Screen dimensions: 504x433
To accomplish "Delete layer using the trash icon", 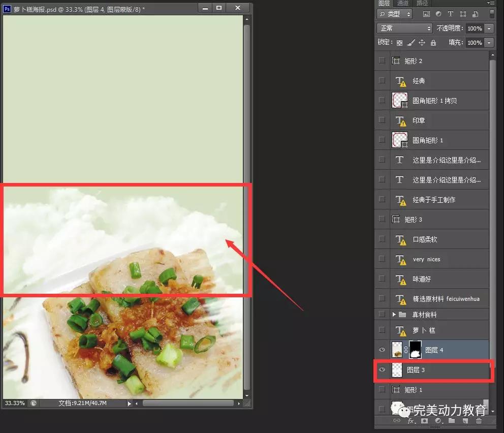I will tap(479, 421).
